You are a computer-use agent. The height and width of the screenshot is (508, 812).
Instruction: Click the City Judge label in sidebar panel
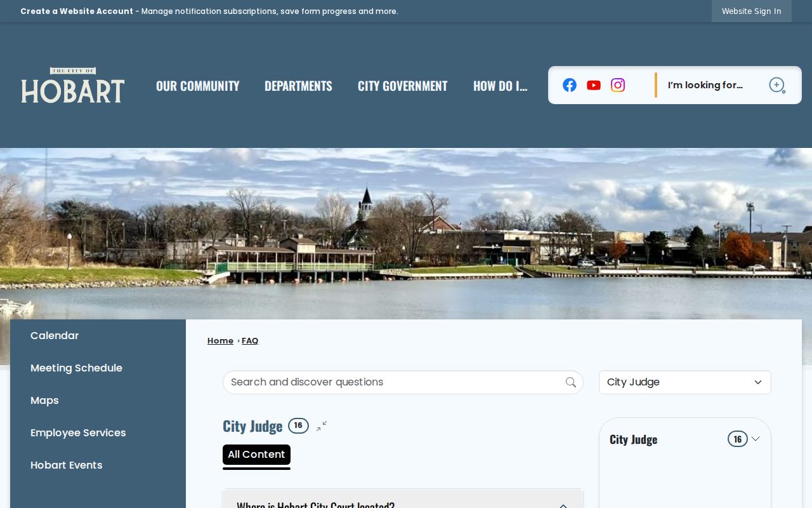click(633, 439)
